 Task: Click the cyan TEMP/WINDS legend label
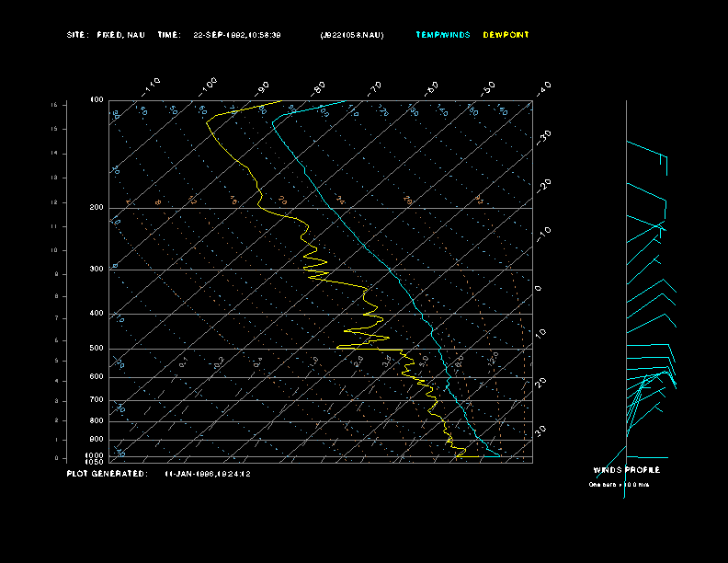tap(442, 35)
